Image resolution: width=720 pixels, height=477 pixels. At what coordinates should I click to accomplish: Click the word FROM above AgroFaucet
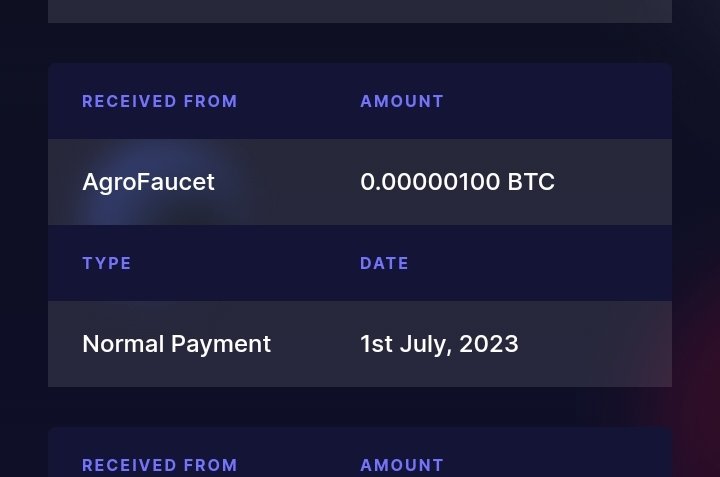click(x=211, y=101)
